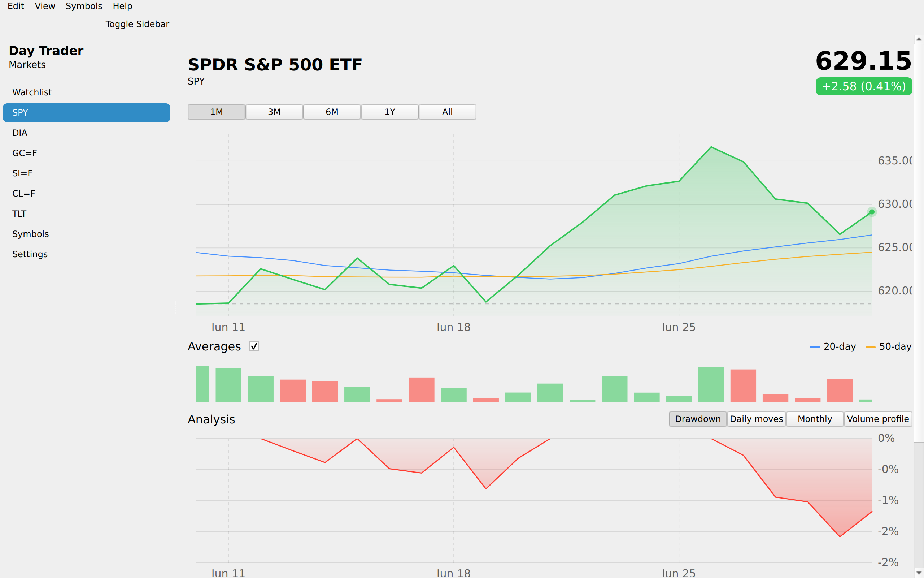The image size is (924, 578).
Task: Click the sidebar resize handle
Action: click(x=175, y=307)
